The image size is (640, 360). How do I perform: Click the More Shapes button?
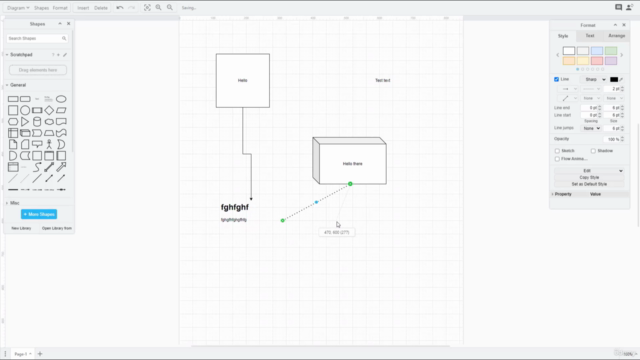click(x=39, y=214)
